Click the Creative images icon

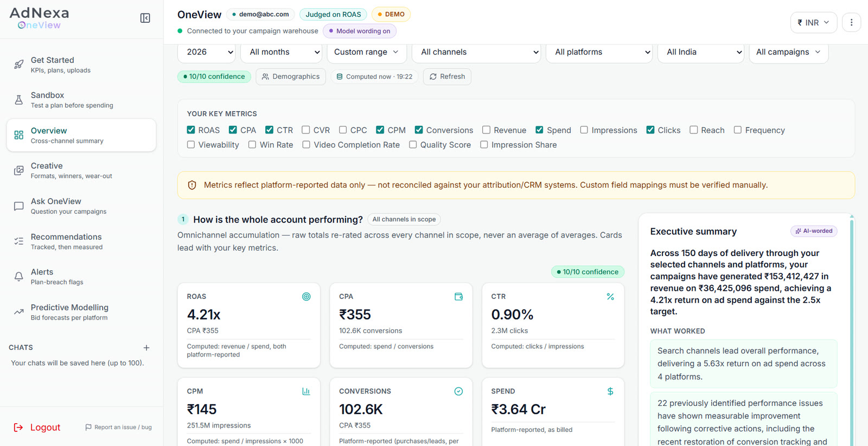[19, 170]
